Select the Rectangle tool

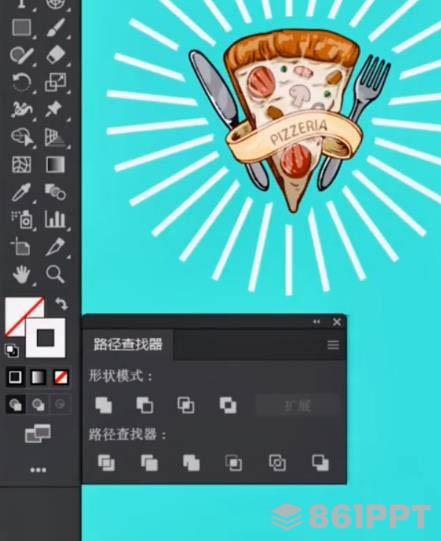tap(22, 27)
